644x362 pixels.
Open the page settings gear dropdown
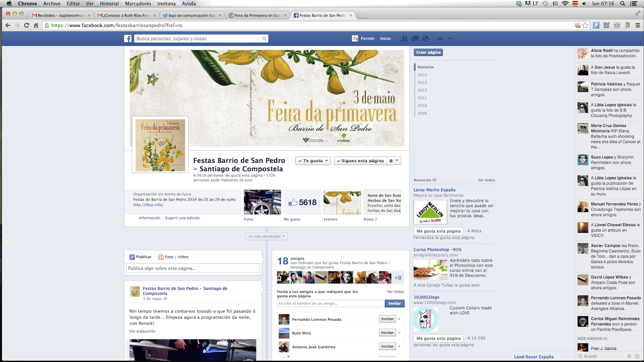coord(394,161)
